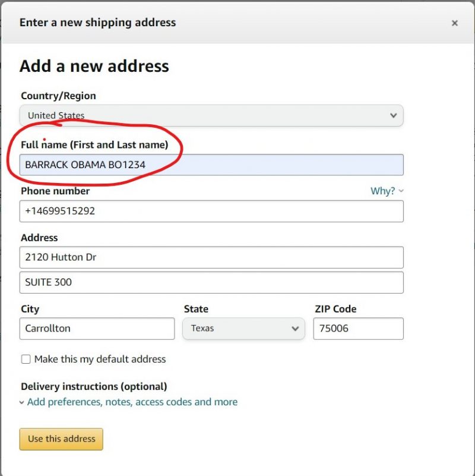Click 'Add preferences, notes, access codes' link
475x476 pixels.
(132, 402)
